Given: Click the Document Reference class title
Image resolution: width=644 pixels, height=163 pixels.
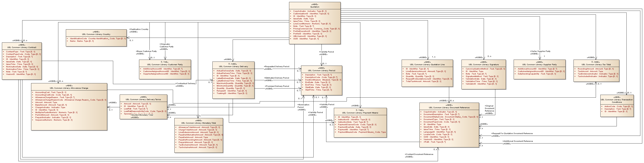Looking at the screenshot, I should point(449,108).
